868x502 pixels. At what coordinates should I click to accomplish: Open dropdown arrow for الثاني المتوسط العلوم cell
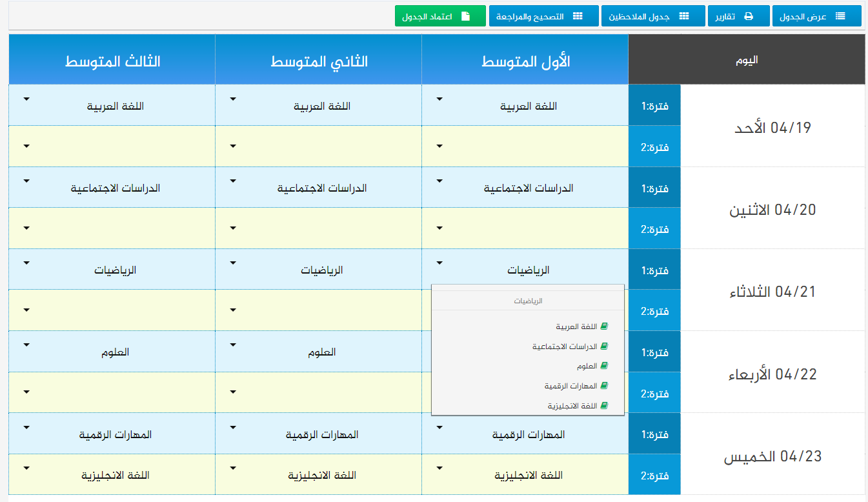tap(233, 345)
